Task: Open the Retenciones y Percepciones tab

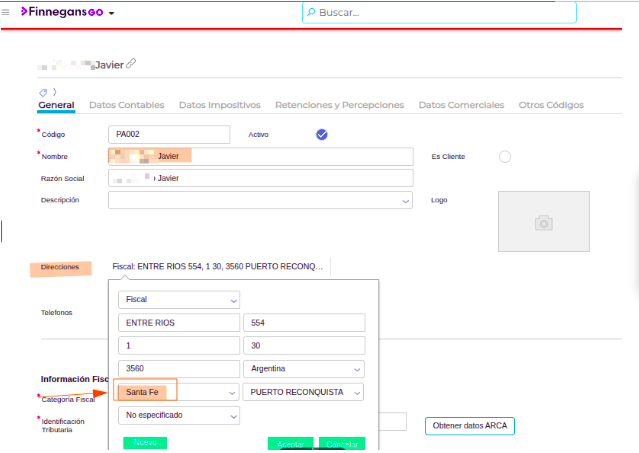Action: click(x=339, y=105)
